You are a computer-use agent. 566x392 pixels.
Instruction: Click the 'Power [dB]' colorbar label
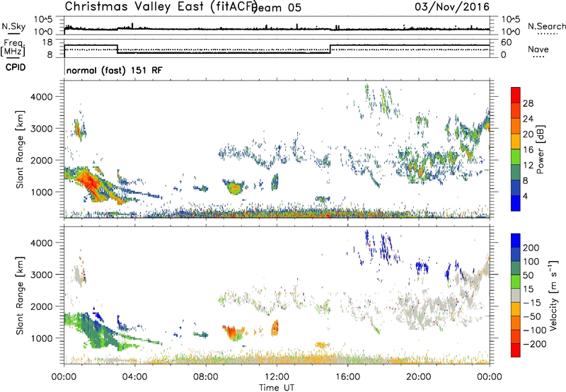(x=540, y=149)
